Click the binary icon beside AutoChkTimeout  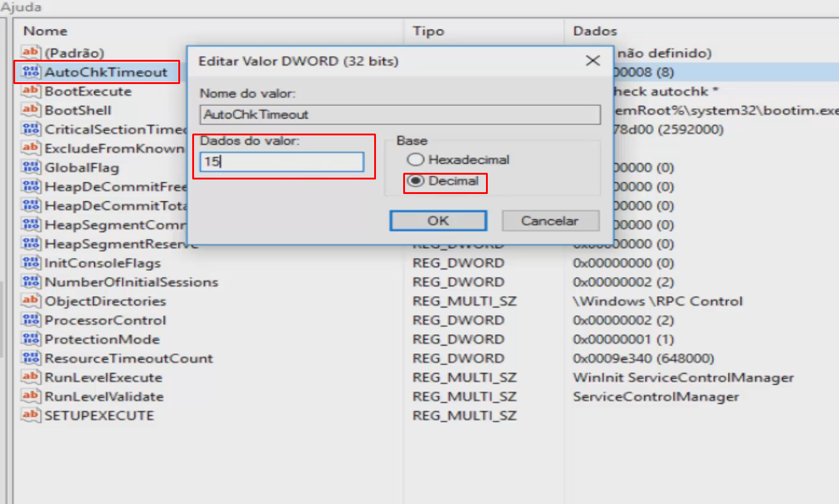[x=30, y=72]
